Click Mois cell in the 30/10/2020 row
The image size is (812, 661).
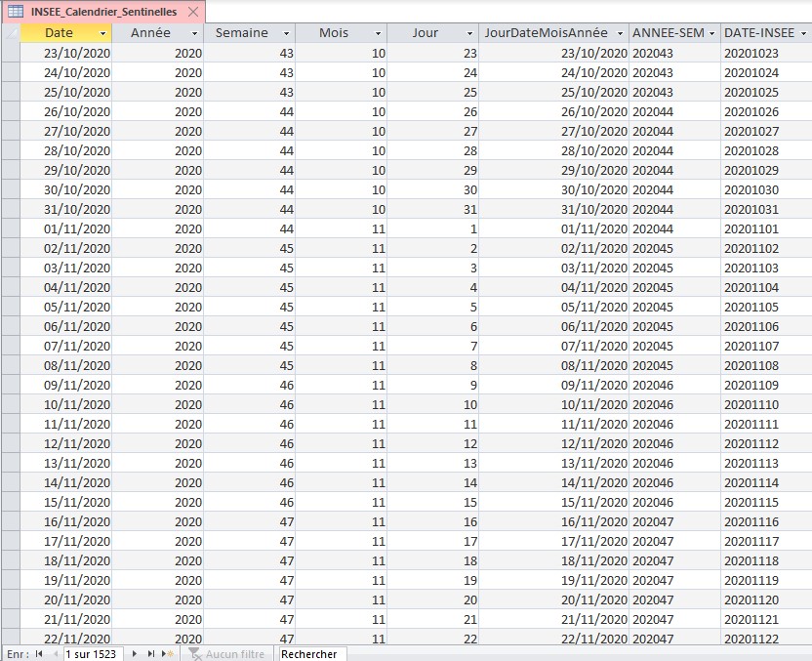point(341,189)
